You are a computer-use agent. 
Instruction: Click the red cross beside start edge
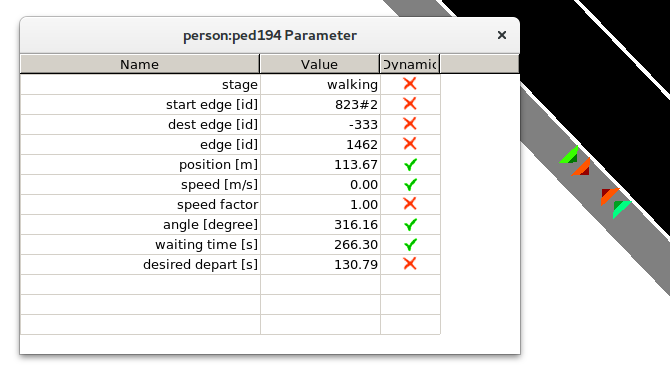[410, 104]
